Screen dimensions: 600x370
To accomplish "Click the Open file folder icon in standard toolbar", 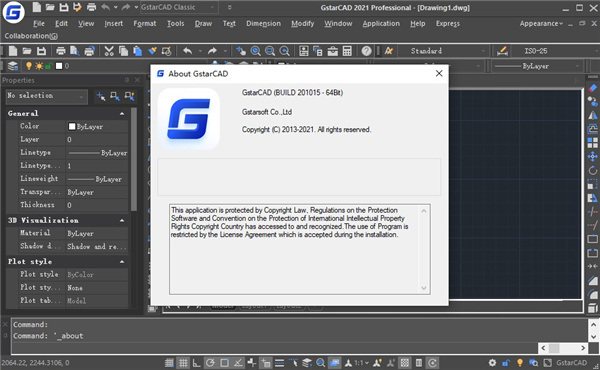I will 27,51.
